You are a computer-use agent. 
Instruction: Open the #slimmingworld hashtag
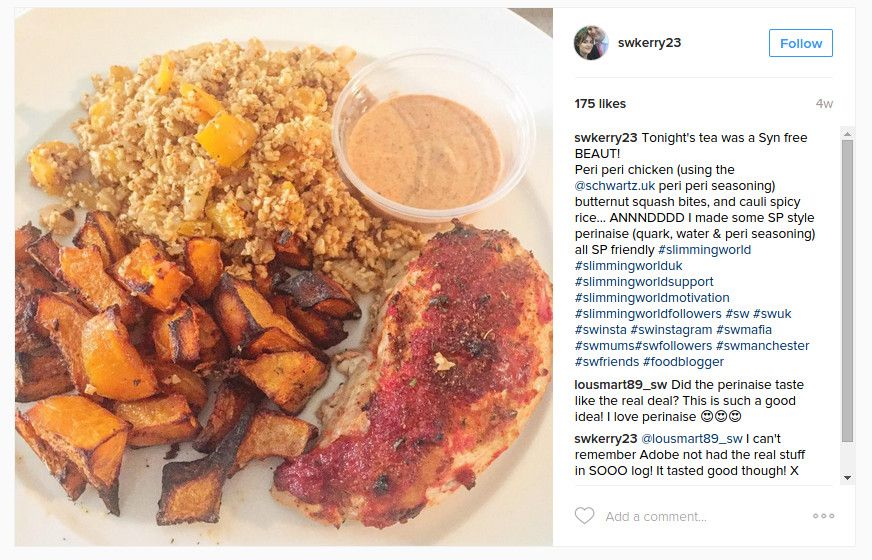click(704, 250)
